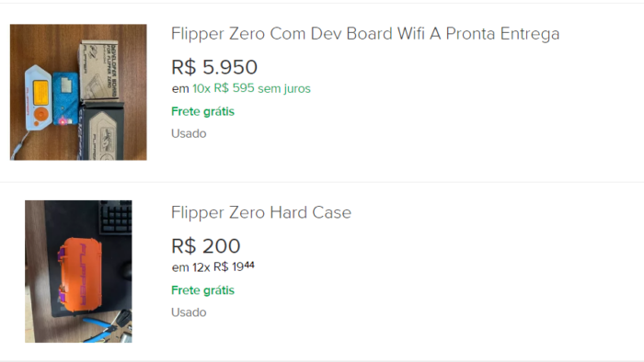Click the purple FLIPPER lettering on orange case
The image size is (644, 362).
click(x=83, y=274)
